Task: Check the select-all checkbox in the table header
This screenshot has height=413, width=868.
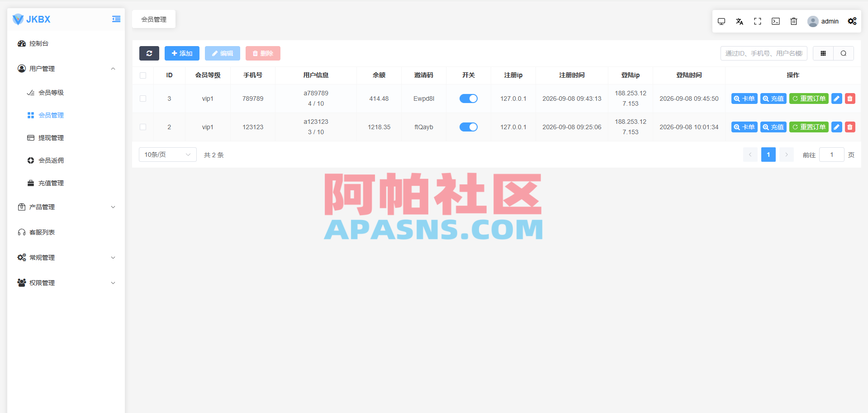Action: point(143,75)
